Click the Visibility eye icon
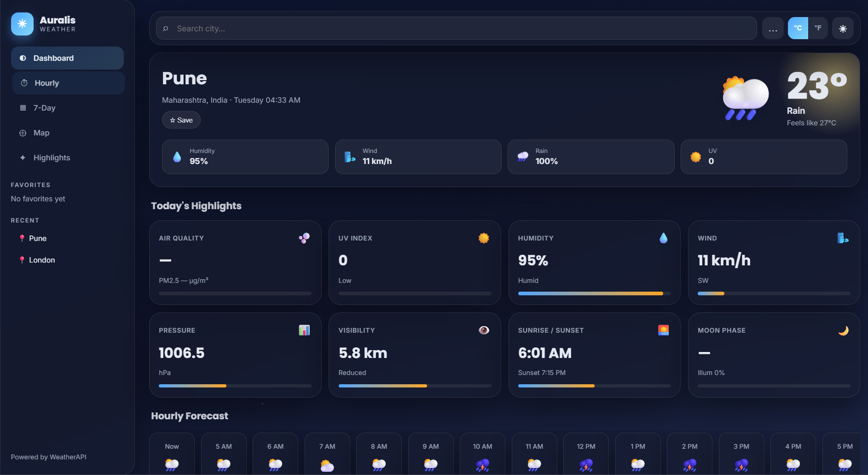The width and height of the screenshot is (868, 475). click(x=484, y=330)
